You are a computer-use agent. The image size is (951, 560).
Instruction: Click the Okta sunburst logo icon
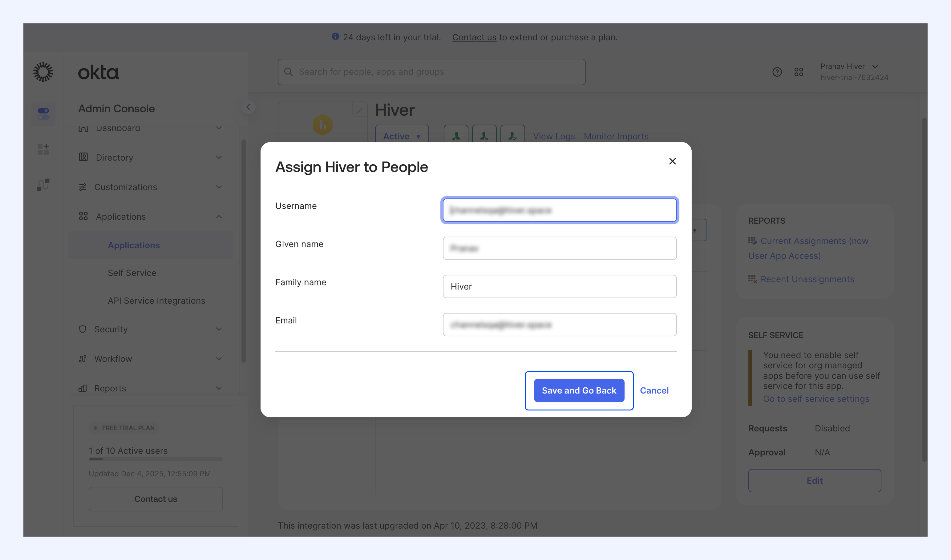pos(43,72)
